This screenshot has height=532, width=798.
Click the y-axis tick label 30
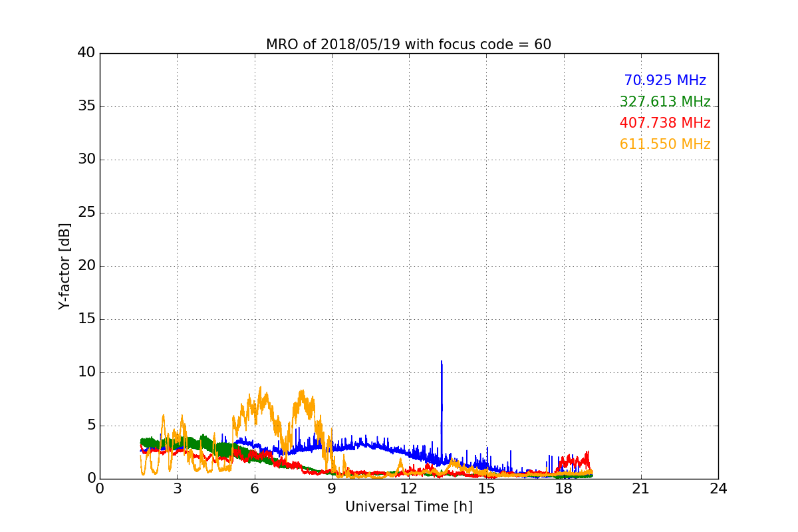[x=86, y=160]
